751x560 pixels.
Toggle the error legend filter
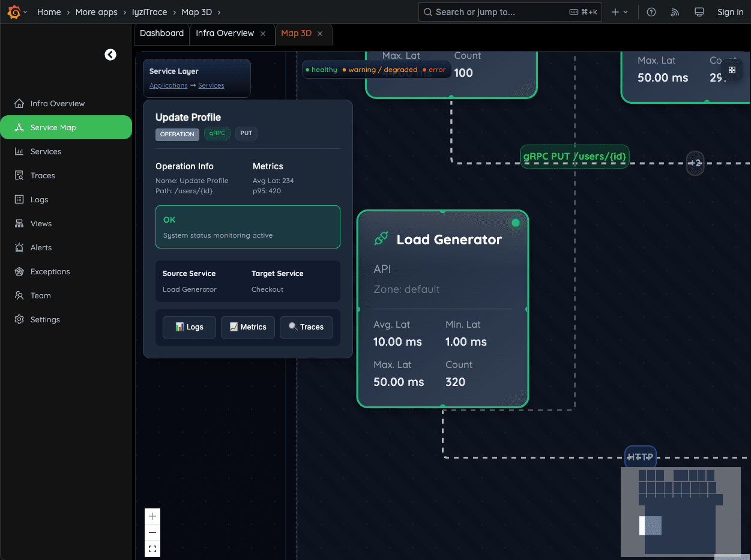(x=434, y=69)
